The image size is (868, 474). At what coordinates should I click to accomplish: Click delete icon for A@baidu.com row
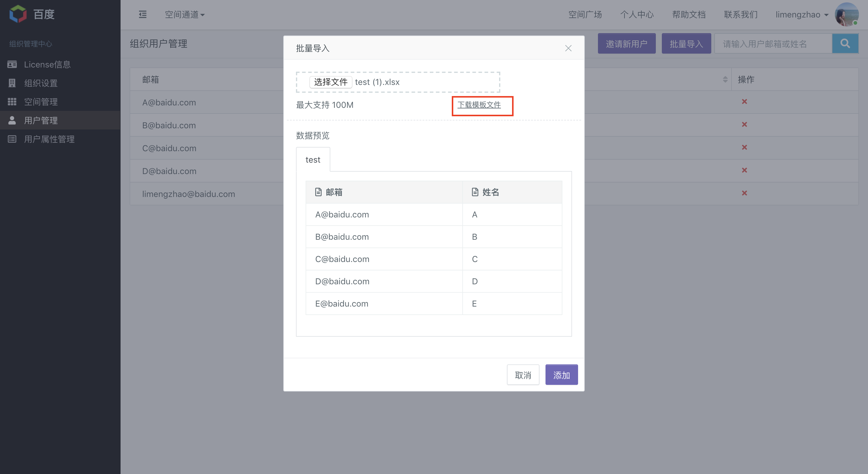[x=744, y=102]
